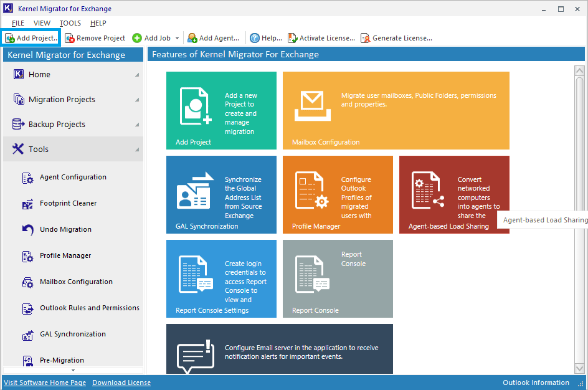Expand the Home section arrow
Viewport: 588px width, 390px height.
137,75
